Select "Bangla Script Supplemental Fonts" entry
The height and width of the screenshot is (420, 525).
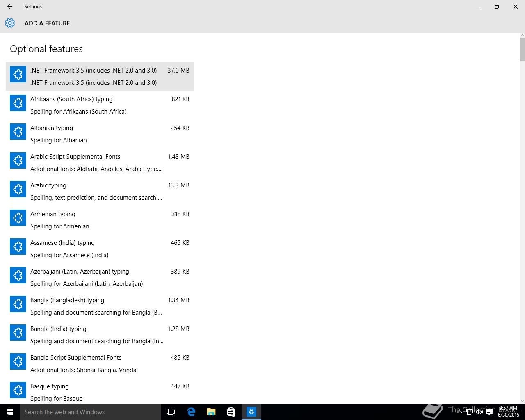pos(100,363)
